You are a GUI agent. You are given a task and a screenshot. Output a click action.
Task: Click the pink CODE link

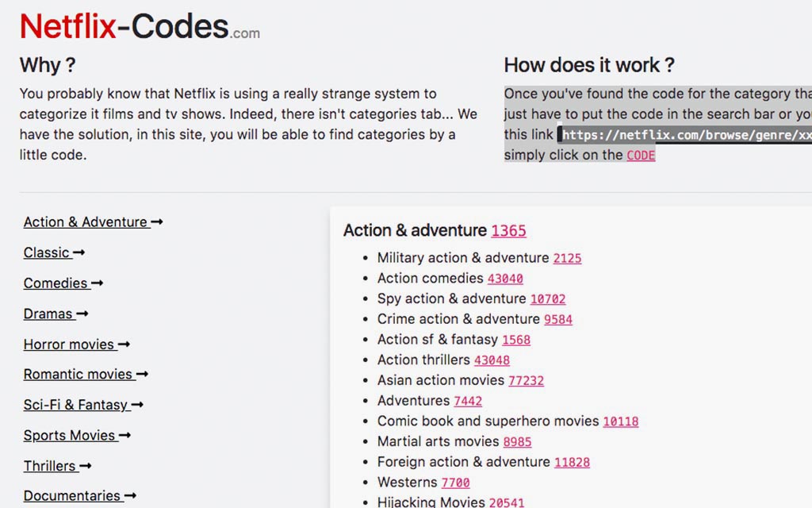click(641, 156)
